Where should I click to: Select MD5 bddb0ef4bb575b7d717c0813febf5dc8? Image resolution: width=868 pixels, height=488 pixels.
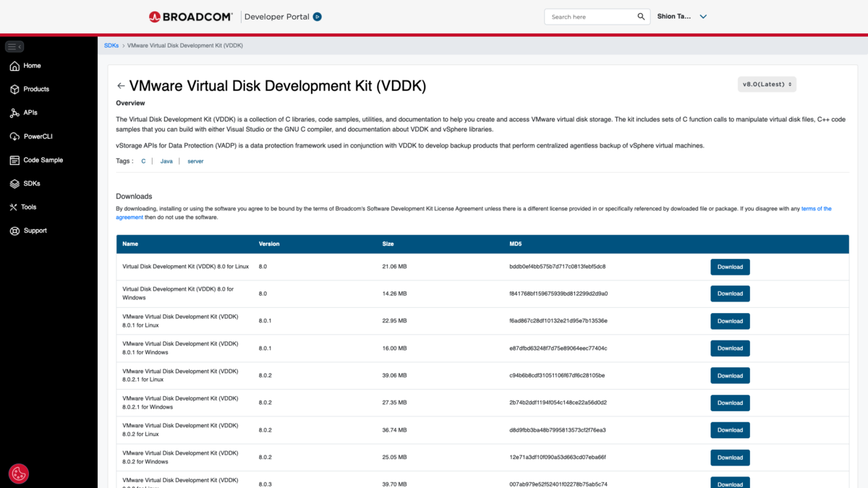557,267
